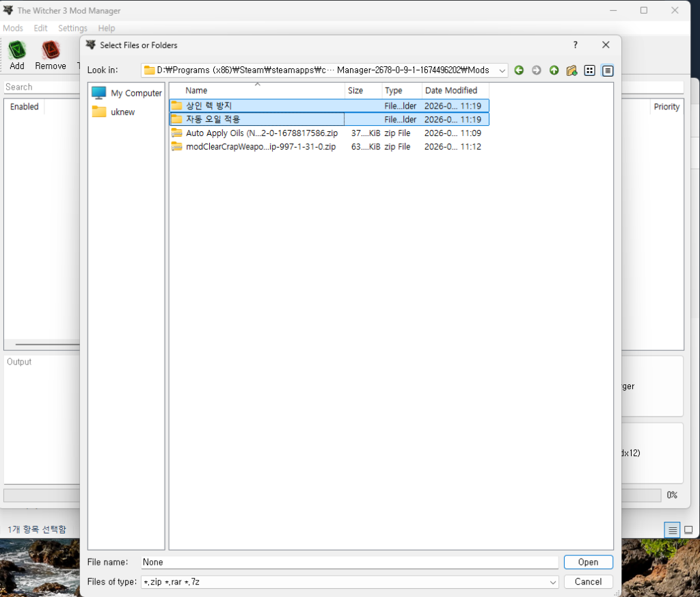The image size is (700, 597).
Task: Click the Remove mod toolbar icon
Action: coord(51,50)
